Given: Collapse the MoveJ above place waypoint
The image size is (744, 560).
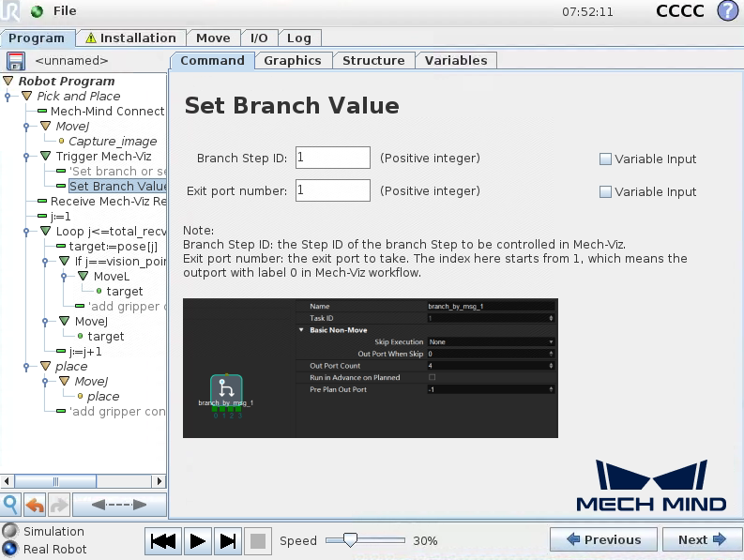Looking at the screenshot, I should [x=65, y=381].
